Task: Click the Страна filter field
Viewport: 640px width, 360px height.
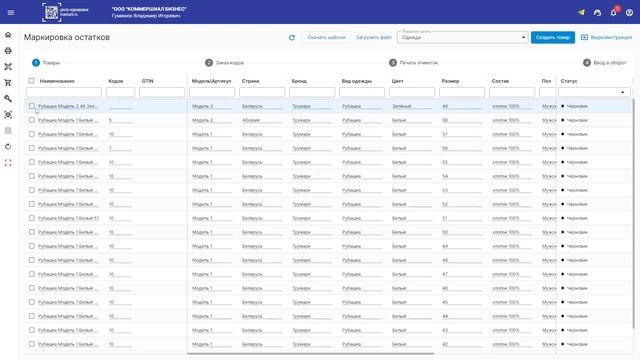Action: tap(262, 92)
